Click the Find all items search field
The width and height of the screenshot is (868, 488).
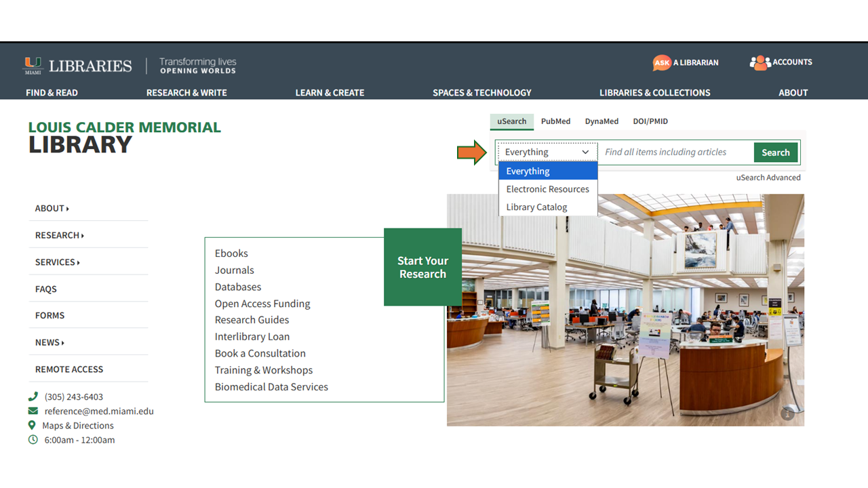pyautogui.click(x=676, y=152)
